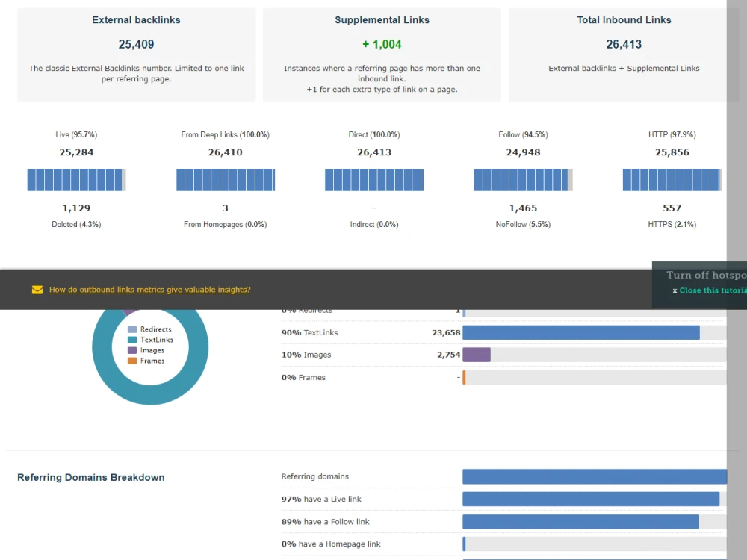Select the Total Inbound Links card
The height and width of the screenshot is (560, 747).
(624, 55)
